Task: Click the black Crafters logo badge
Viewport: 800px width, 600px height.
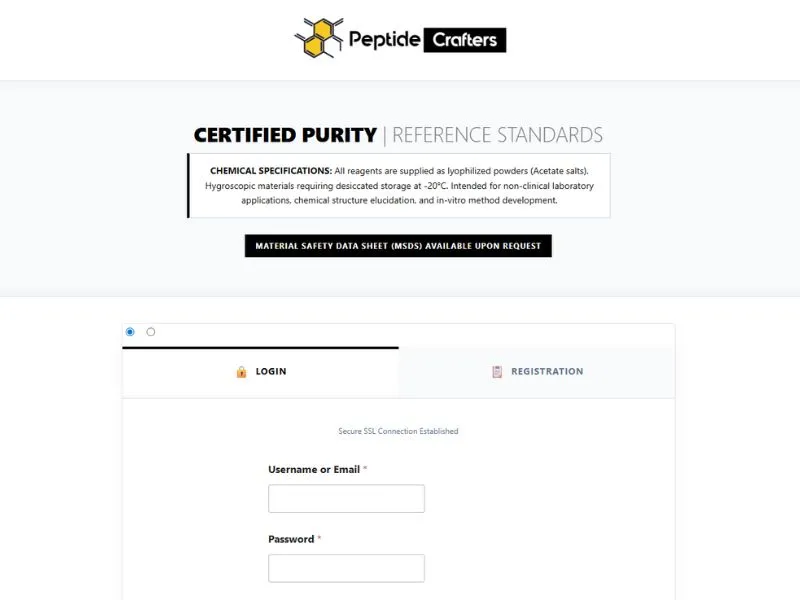Action: [x=465, y=40]
